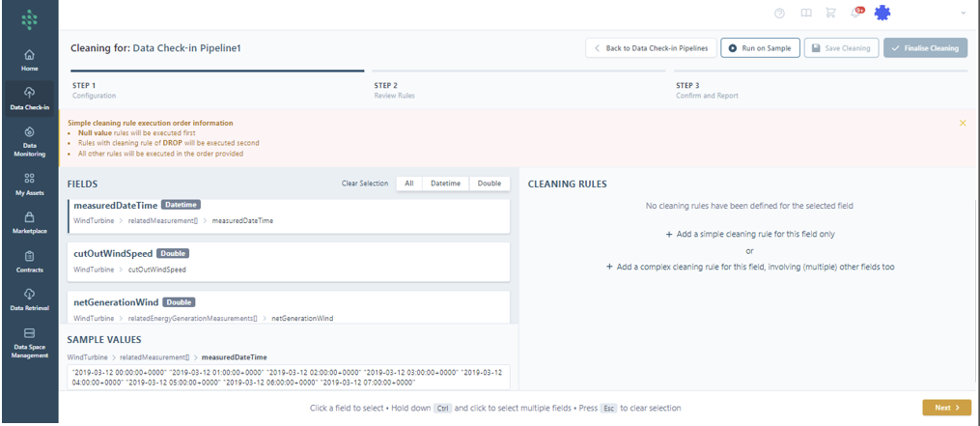Filter fields by Double type
This screenshot has height=426, width=980.
[490, 184]
